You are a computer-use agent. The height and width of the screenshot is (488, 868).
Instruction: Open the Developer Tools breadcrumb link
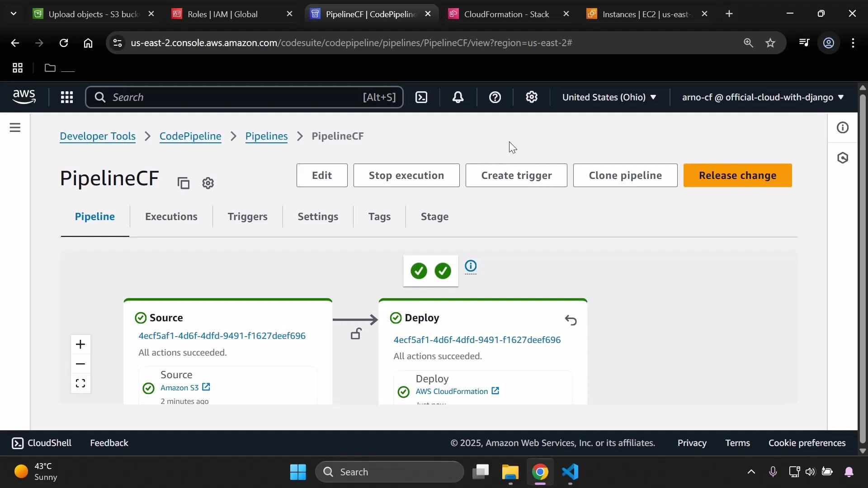[x=98, y=136]
